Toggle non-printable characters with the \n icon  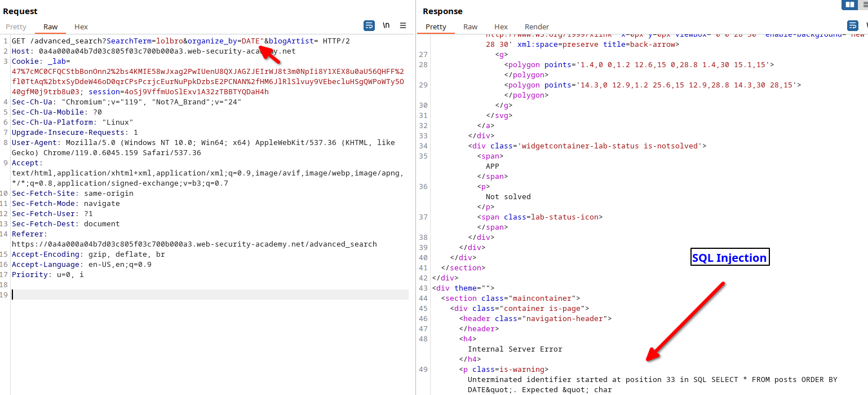coord(386,25)
